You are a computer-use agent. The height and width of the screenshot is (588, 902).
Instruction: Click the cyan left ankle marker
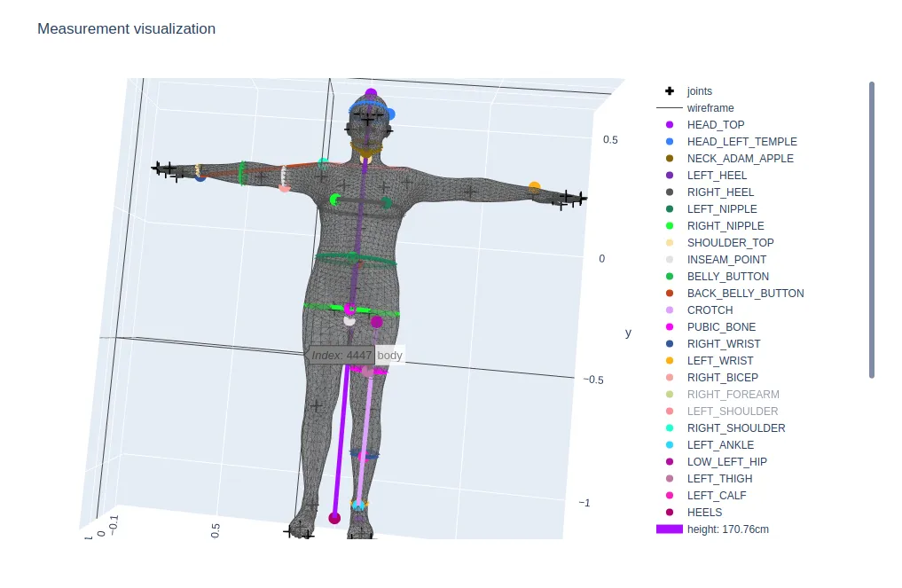click(x=358, y=506)
